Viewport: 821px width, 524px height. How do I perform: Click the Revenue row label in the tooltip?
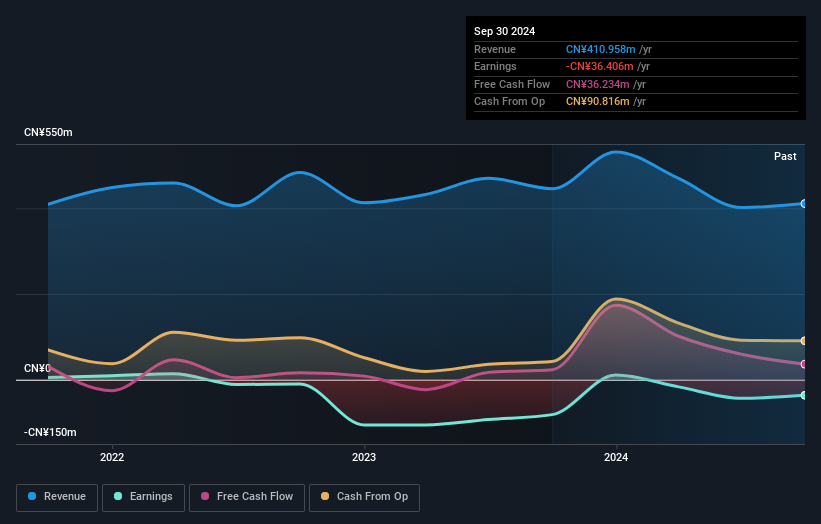pyautogui.click(x=495, y=49)
